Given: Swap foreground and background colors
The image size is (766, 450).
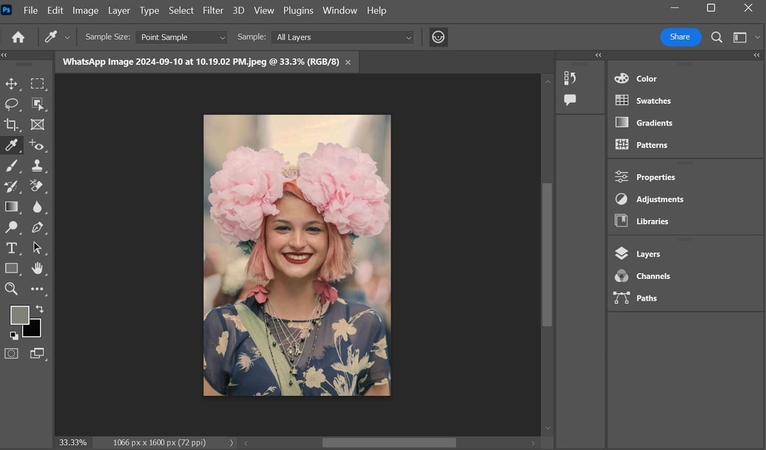Looking at the screenshot, I should (40, 309).
